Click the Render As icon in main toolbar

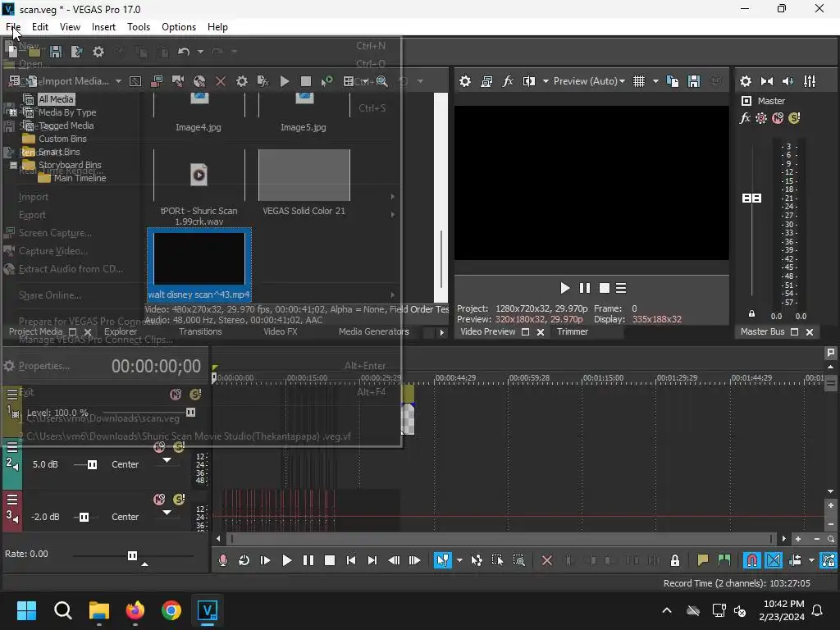[76, 52]
